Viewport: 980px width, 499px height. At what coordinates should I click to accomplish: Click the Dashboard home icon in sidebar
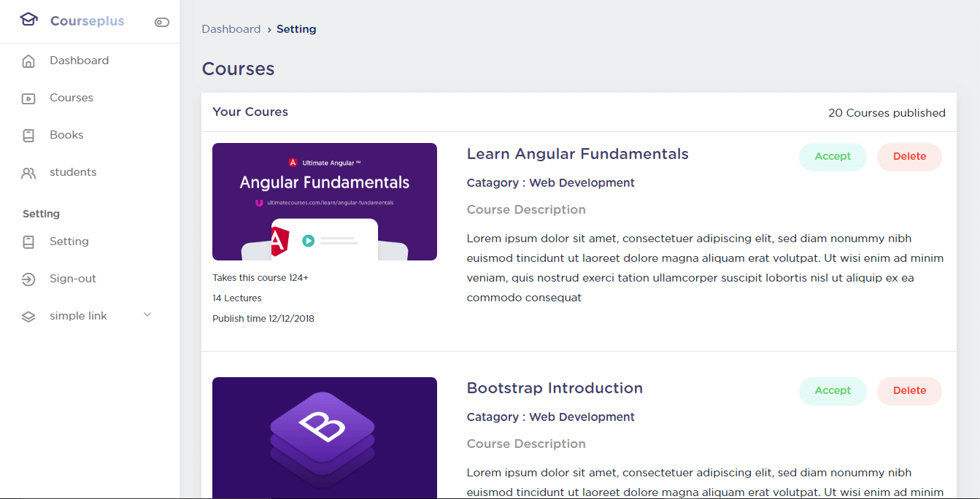[x=28, y=61]
